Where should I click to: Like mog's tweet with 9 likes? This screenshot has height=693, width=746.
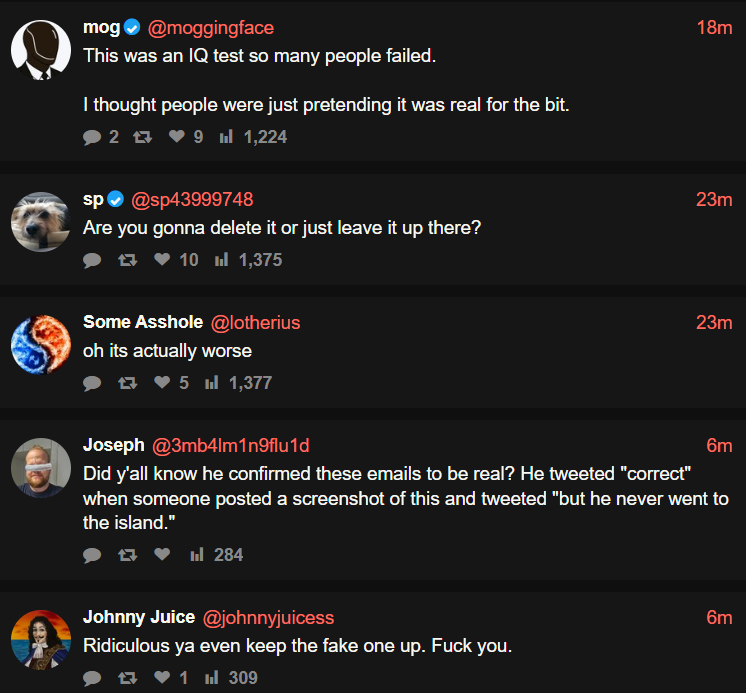click(177, 137)
